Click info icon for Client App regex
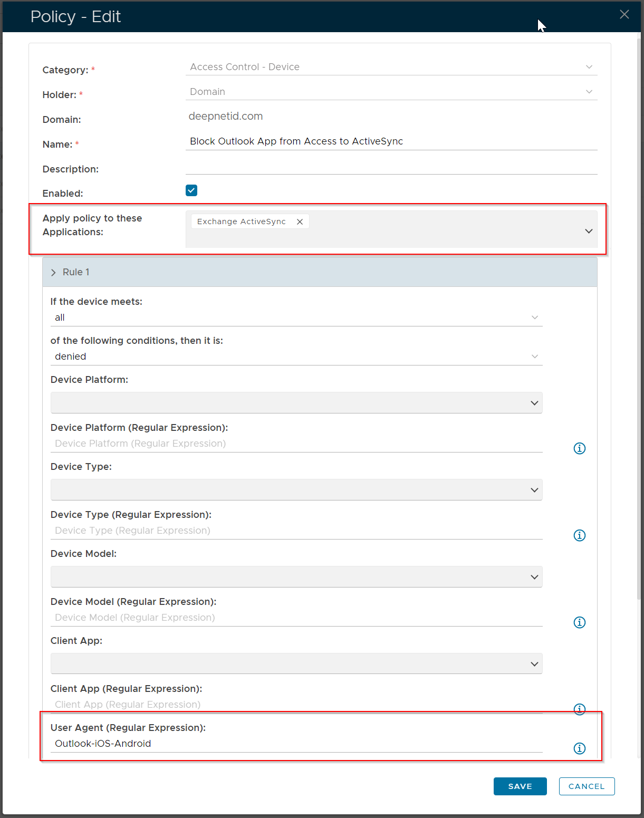The image size is (644, 818). 579,709
